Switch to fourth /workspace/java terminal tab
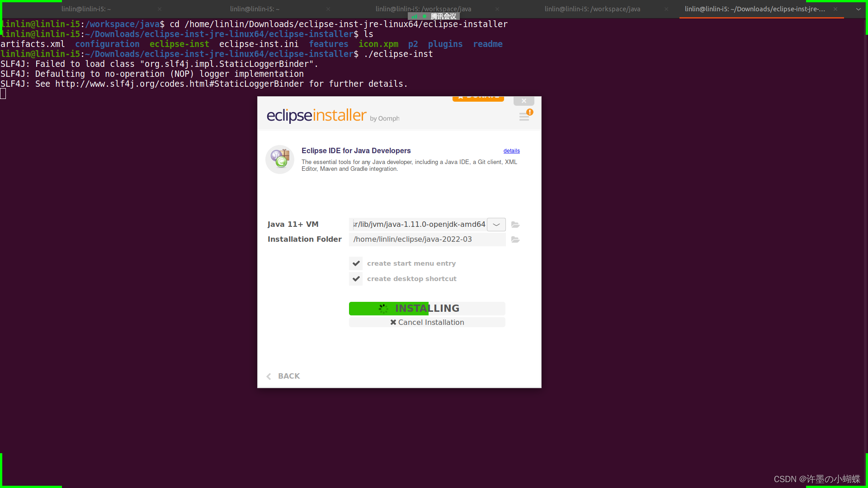The image size is (868, 488). [592, 9]
